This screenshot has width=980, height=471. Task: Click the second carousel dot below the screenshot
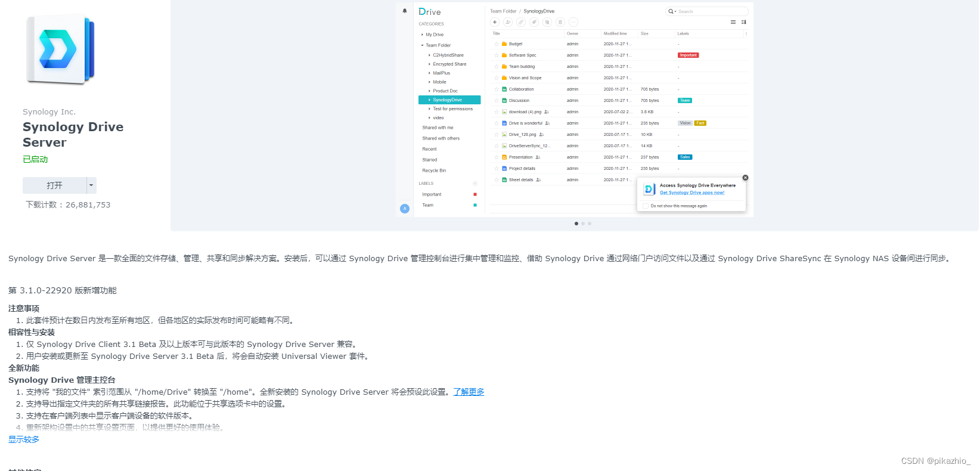click(x=583, y=224)
